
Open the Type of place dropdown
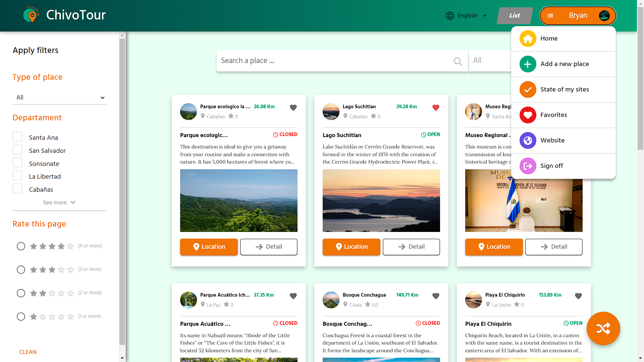tap(59, 98)
